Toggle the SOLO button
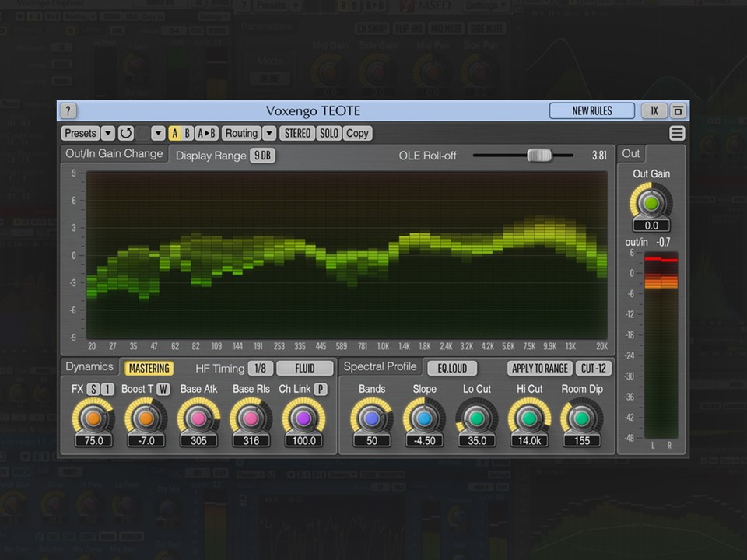Viewport: 747px width, 560px height. tap(329, 133)
